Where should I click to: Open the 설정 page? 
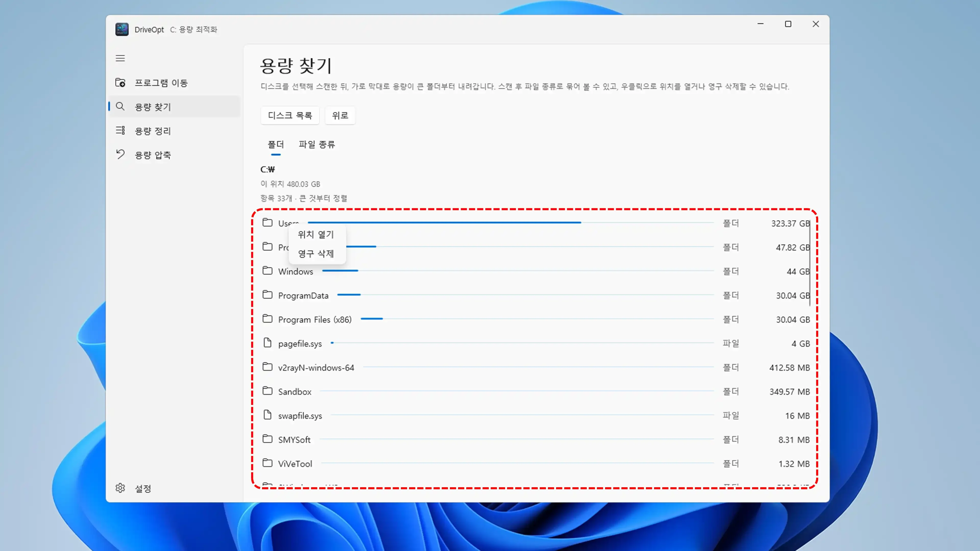[x=174, y=488]
